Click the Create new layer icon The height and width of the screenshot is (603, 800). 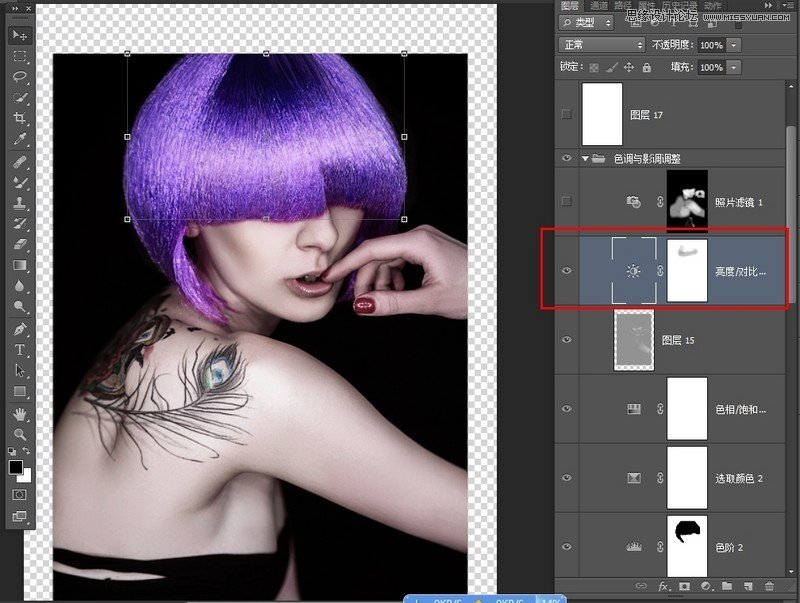[x=748, y=586]
